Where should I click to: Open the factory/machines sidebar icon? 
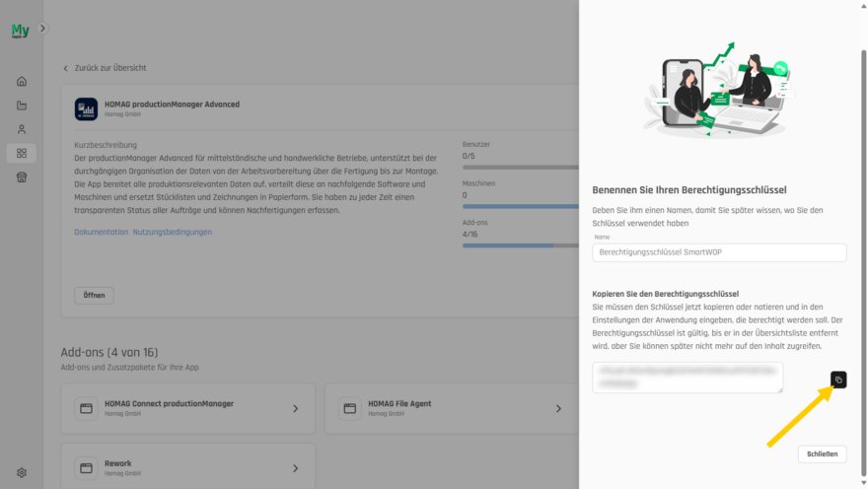click(22, 105)
